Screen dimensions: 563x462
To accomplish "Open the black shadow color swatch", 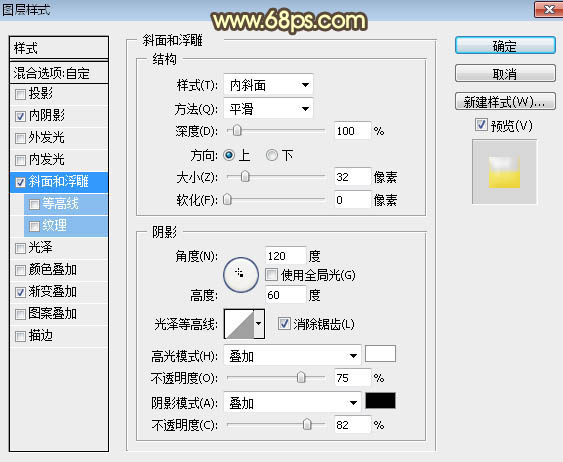I will coord(380,401).
